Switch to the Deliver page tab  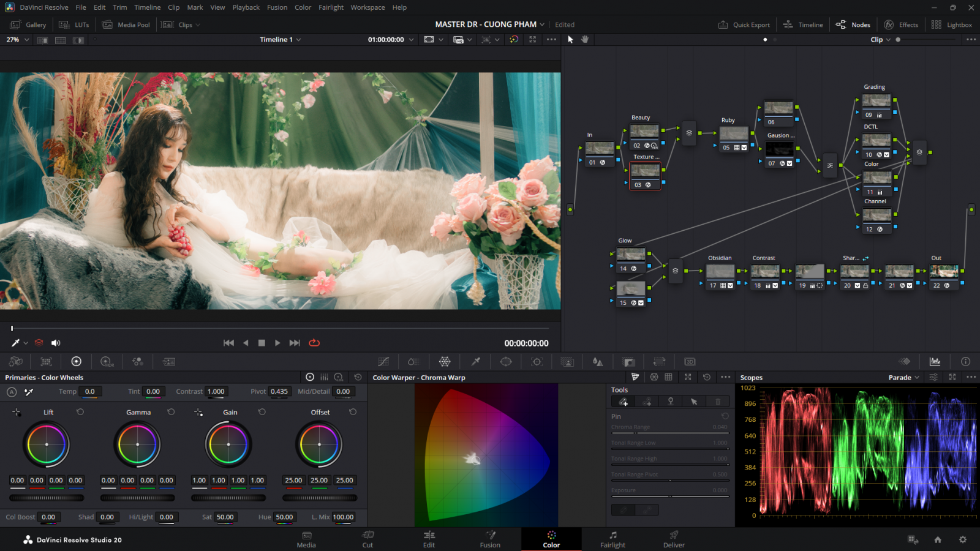click(x=674, y=539)
